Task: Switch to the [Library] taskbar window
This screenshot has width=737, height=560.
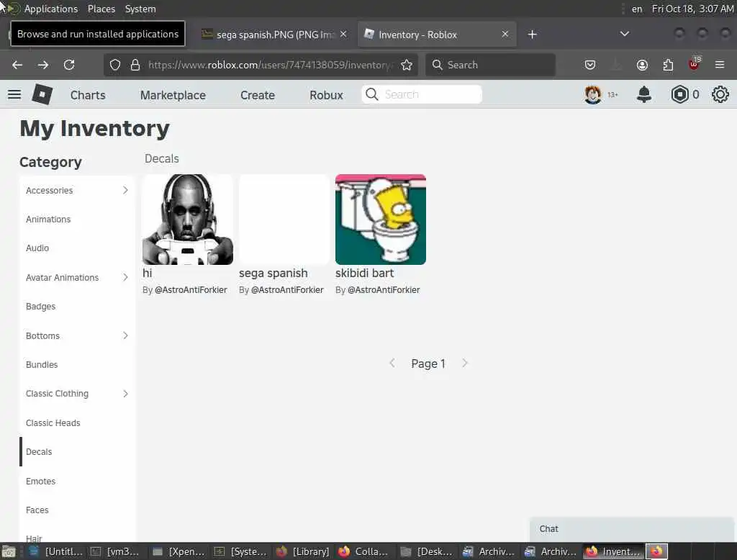Action: (302, 551)
